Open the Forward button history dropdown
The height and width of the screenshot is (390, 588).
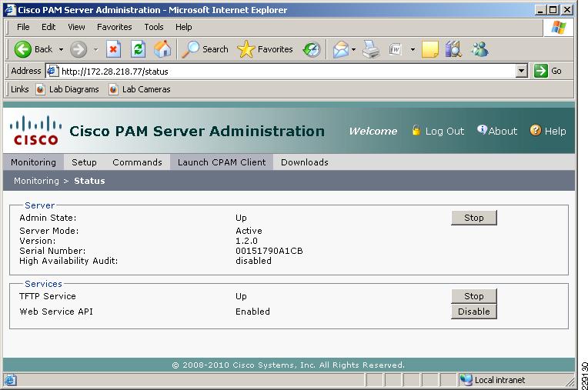[x=95, y=49]
